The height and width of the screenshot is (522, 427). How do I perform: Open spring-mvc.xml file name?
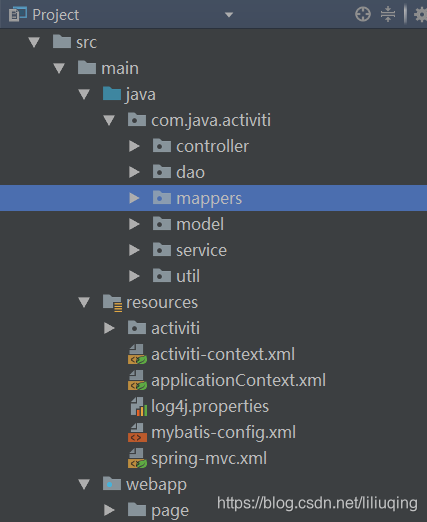pyautogui.click(x=209, y=459)
